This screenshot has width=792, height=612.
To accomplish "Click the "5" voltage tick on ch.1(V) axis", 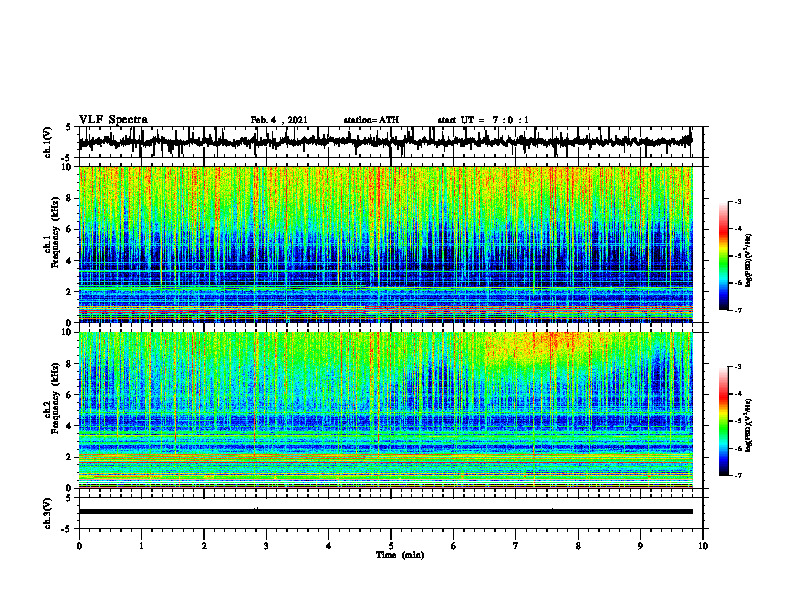I will (68, 127).
